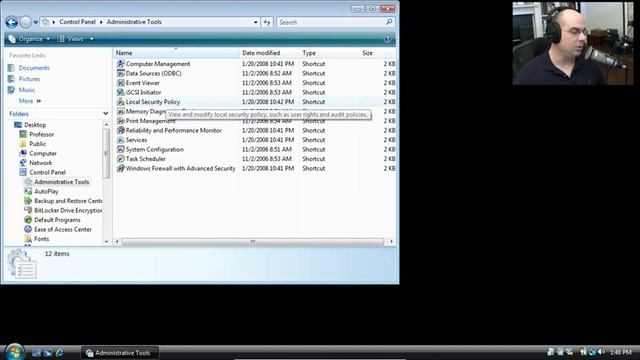Select BitLocker Drive Encryption tree item

[68, 210]
